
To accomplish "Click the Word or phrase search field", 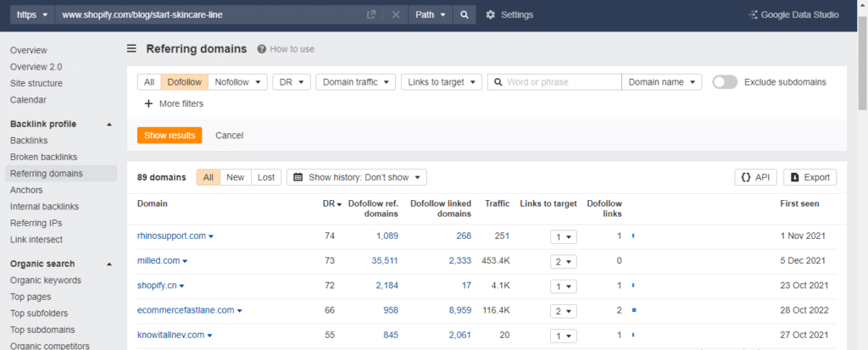I will (x=554, y=82).
